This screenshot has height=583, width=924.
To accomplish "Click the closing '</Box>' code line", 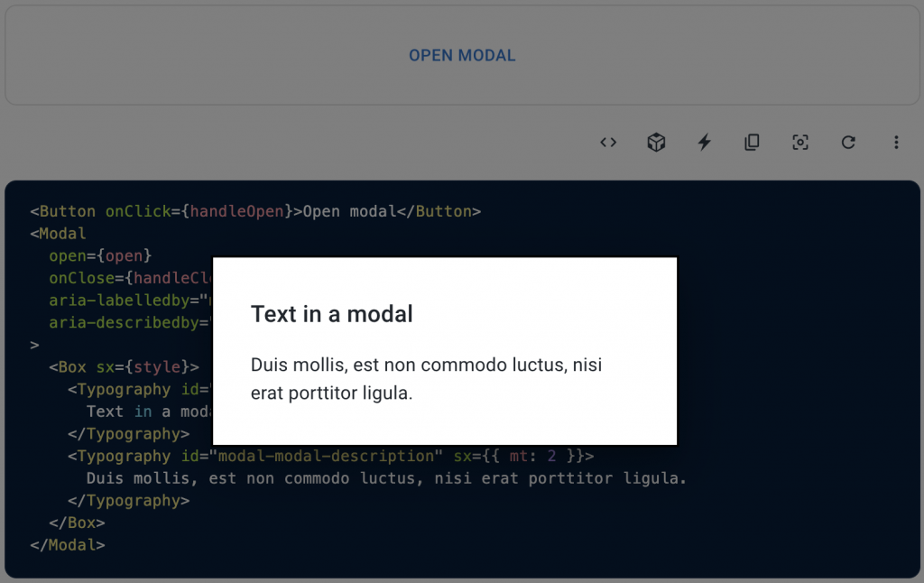I will pyautogui.click(x=78, y=523).
